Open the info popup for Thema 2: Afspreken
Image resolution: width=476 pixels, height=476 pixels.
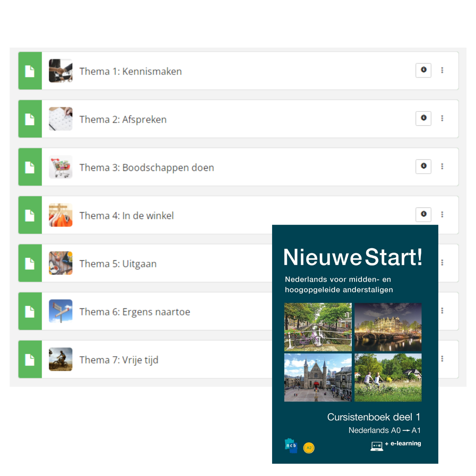pos(423,118)
